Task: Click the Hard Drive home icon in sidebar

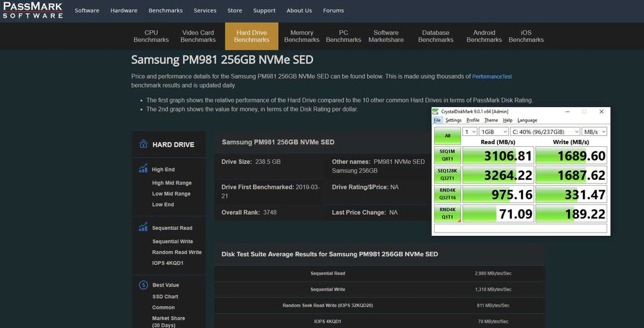Action: (x=143, y=144)
